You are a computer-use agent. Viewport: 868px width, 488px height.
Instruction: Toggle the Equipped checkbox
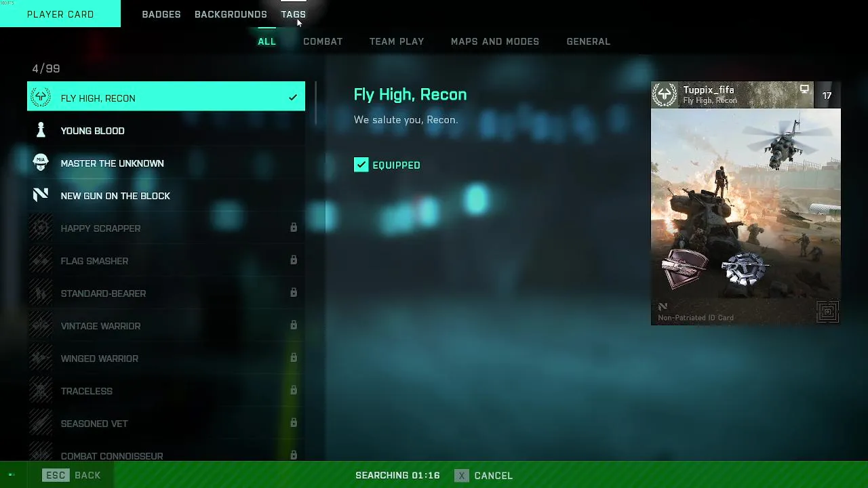point(361,165)
